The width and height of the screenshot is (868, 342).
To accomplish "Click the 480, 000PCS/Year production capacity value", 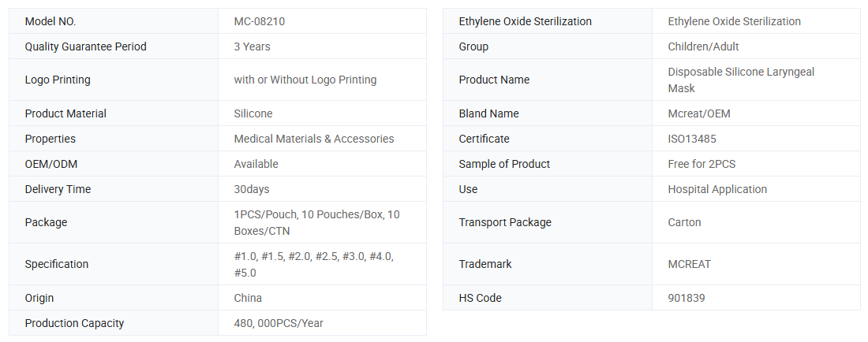I will (x=279, y=323).
